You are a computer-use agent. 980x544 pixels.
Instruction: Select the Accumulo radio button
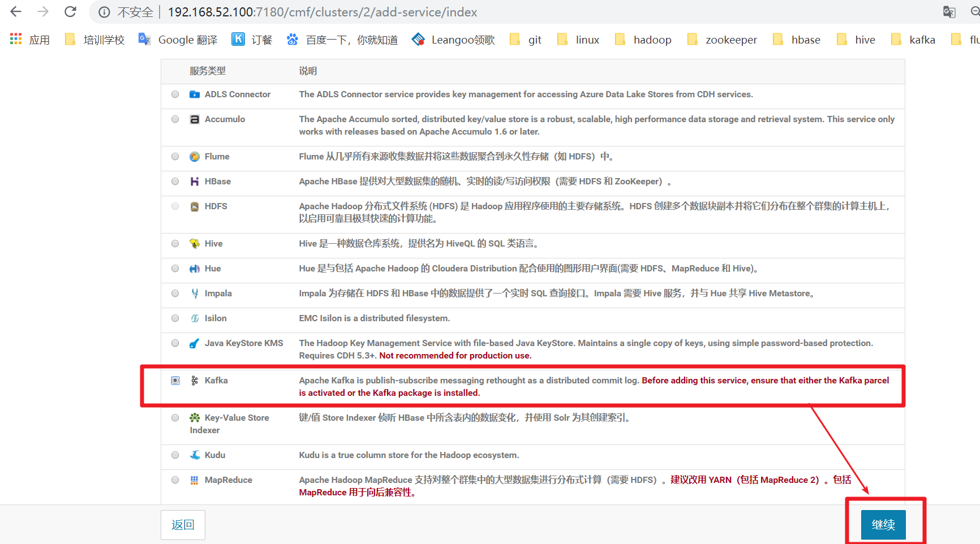tap(175, 119)
